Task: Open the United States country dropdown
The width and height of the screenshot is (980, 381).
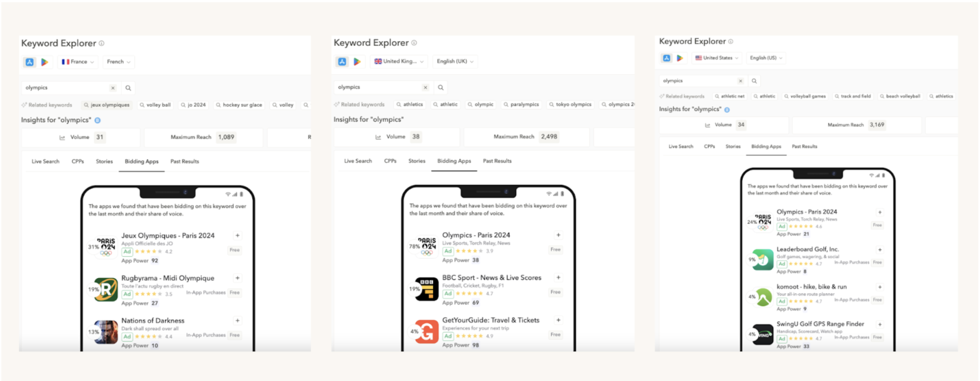Action: coord(716,58)
